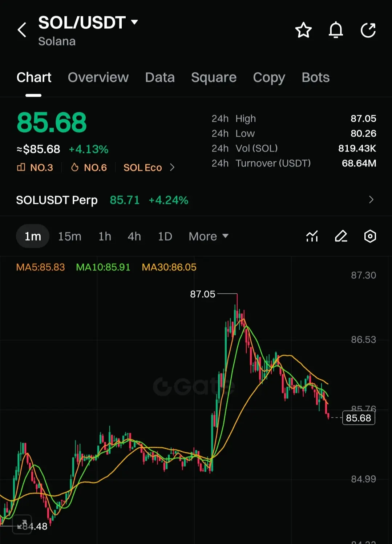Expand chart to fullscreen icon
Viewport: 392px width, 544px height.
point(22,525)
